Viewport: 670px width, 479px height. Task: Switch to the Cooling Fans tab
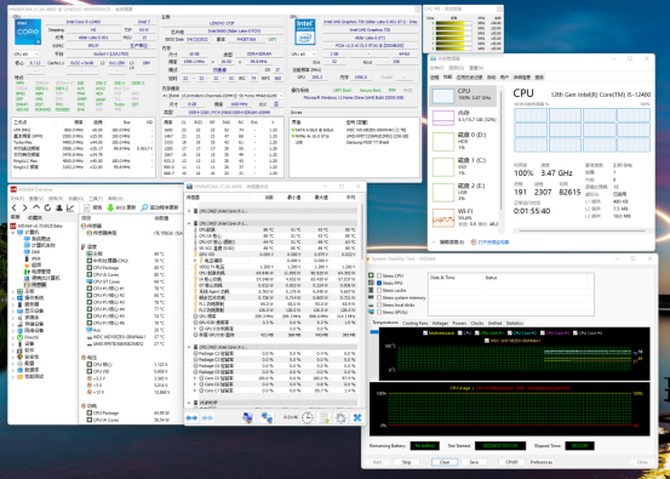(414, 323)
